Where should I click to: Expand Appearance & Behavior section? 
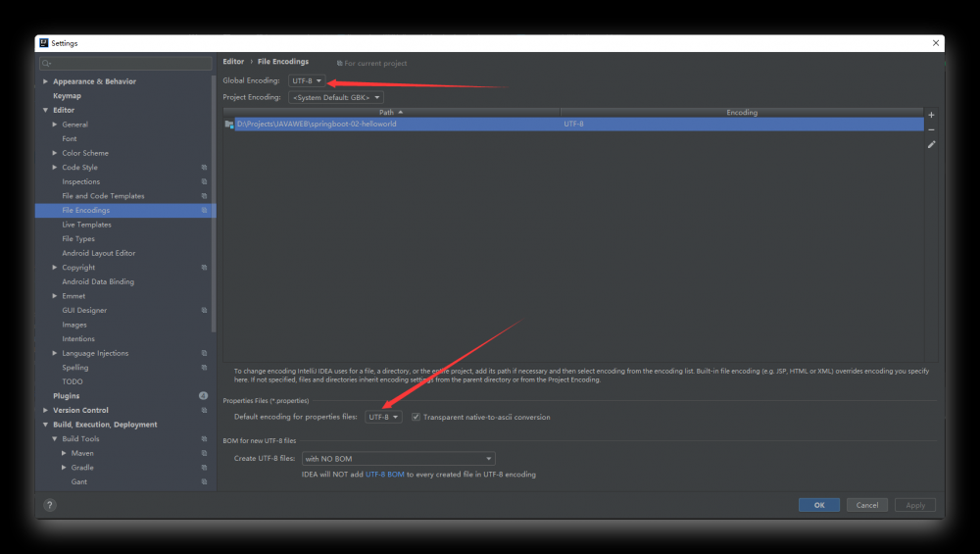[45, 82]
